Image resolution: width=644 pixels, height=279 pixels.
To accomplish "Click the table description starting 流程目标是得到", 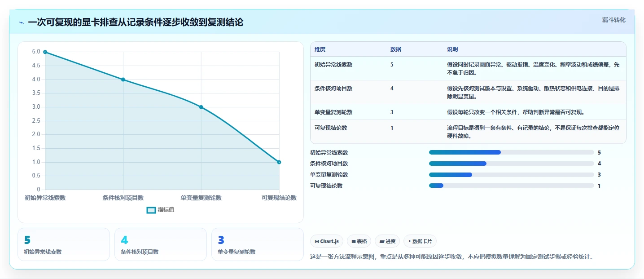I will click(533, 132).
